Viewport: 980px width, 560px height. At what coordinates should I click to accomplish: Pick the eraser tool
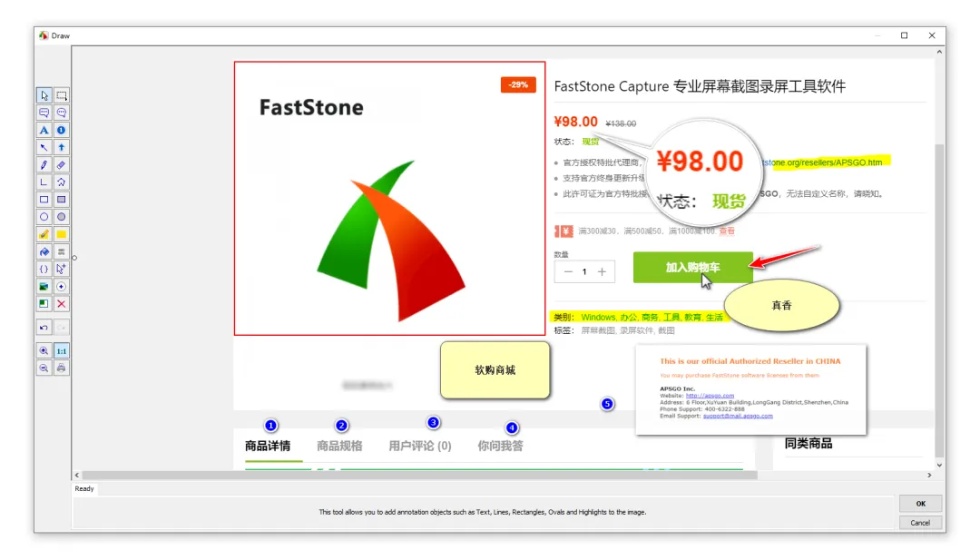click(x=62, y=165)
